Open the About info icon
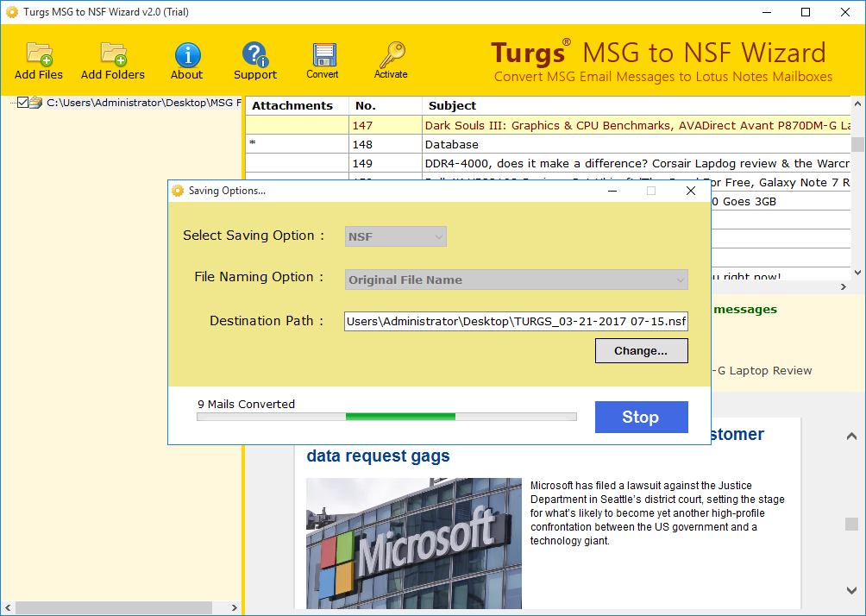 click(187, 54)
